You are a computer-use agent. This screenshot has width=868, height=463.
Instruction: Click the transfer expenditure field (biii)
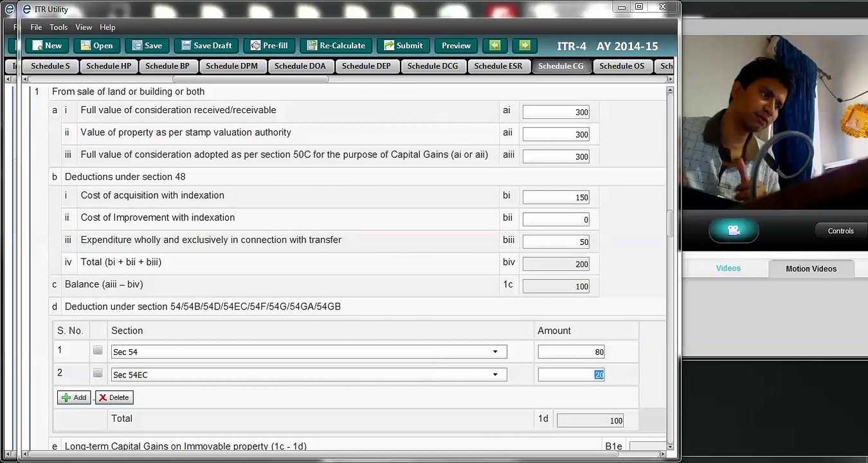point(556,242)
